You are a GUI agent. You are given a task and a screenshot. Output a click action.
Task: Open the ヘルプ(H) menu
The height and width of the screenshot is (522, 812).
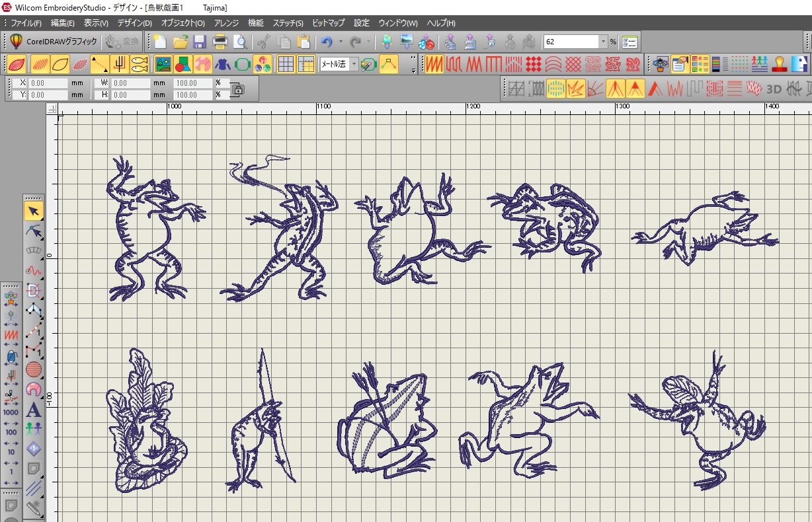pos(440,23)
